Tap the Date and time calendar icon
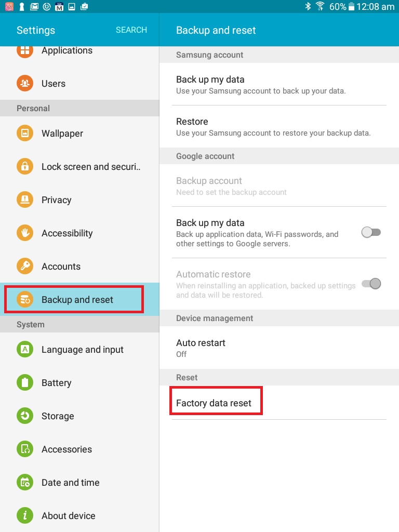The width and height of the screenshot is (399, 532). [x=25, y=482]
